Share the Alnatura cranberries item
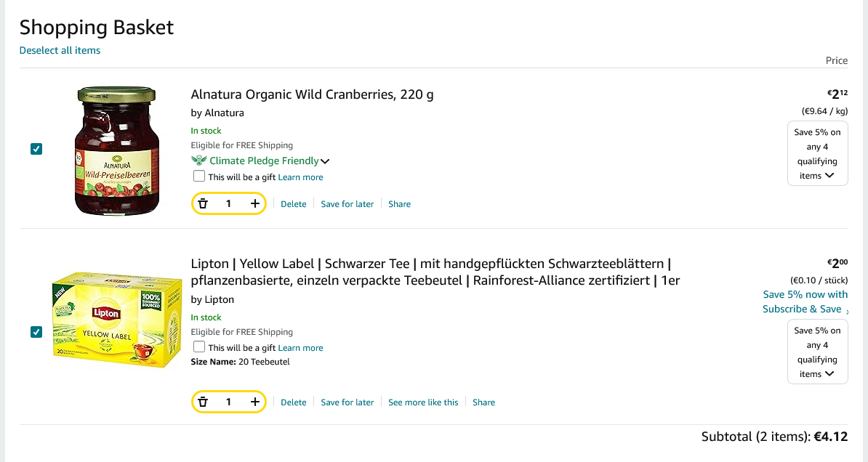 tap(399, 204)
